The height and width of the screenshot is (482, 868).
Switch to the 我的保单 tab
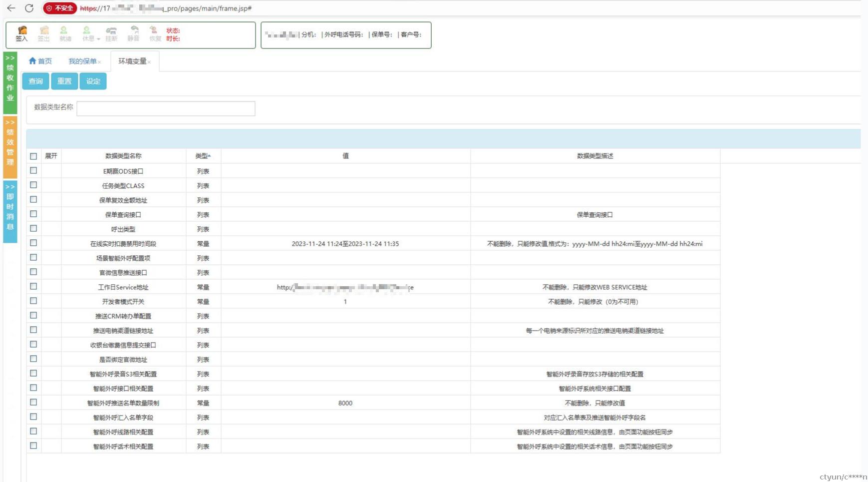pyautogui.click(x=82, y=61)
